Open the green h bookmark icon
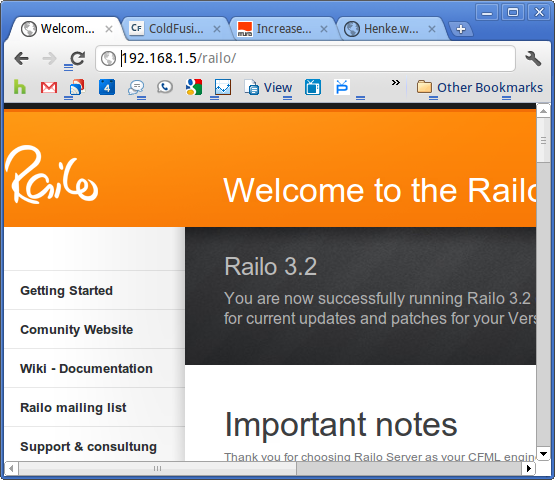The height and width of the screenshot is (480, 555). click(x=20, y=87)
